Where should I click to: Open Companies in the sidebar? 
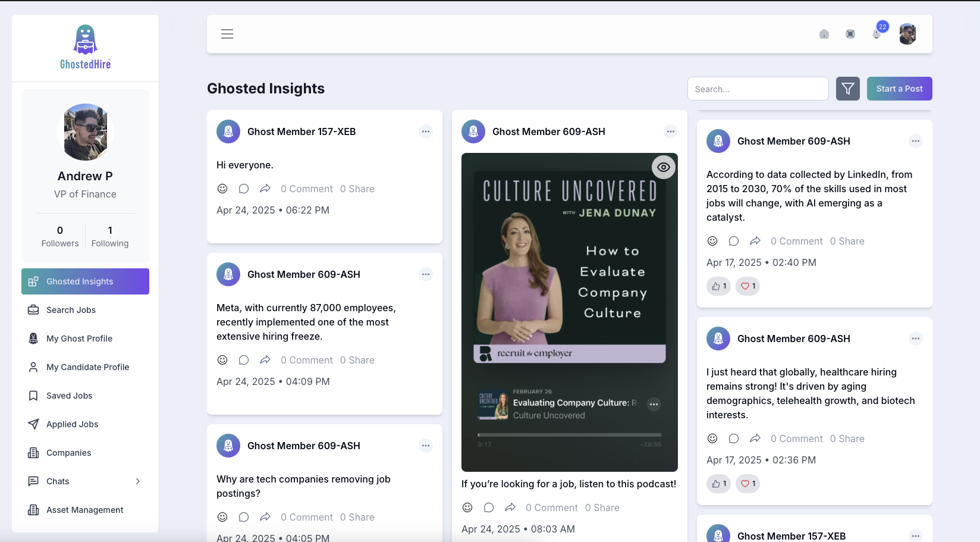(x=85, y=453)
